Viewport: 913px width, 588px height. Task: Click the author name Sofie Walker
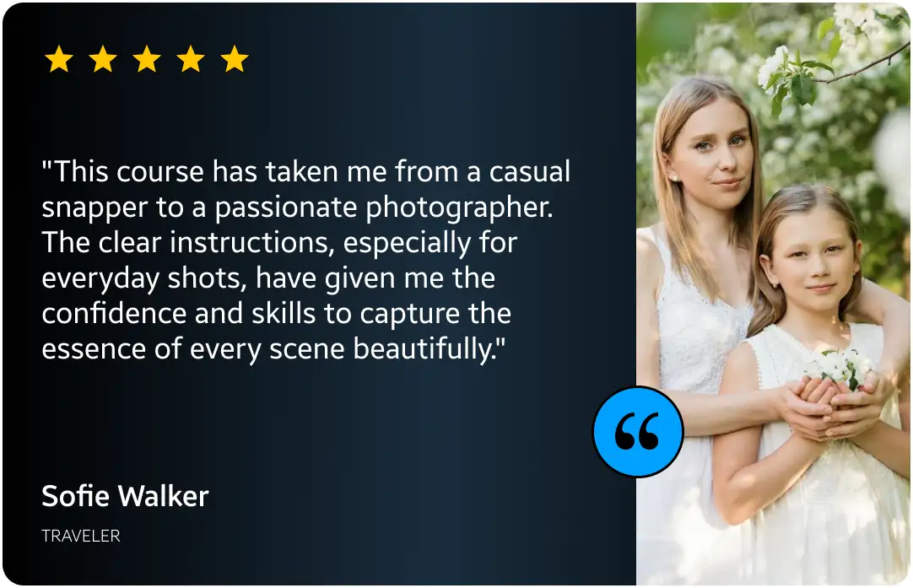click(125, 496)
